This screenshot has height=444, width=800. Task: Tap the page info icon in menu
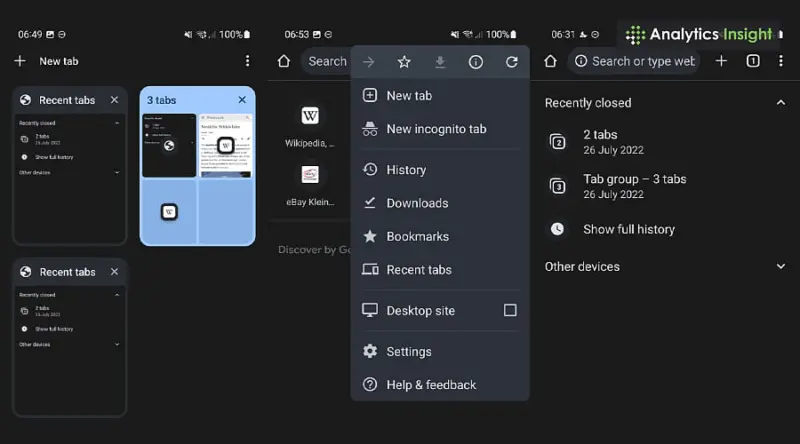[x=476, y=62]
